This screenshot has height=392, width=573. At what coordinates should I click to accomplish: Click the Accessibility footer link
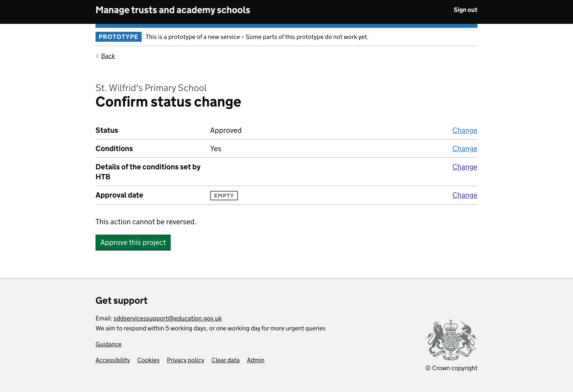click(x=112, y=360)
